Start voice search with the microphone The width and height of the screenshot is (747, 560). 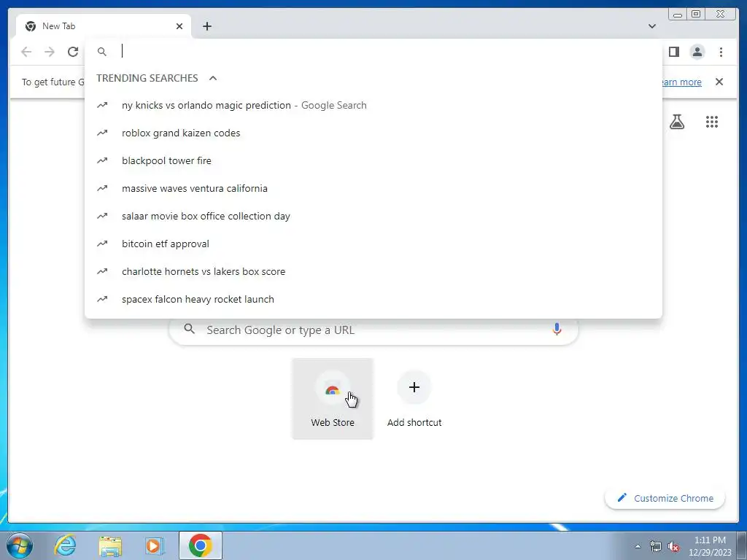(x=557, y=329)
